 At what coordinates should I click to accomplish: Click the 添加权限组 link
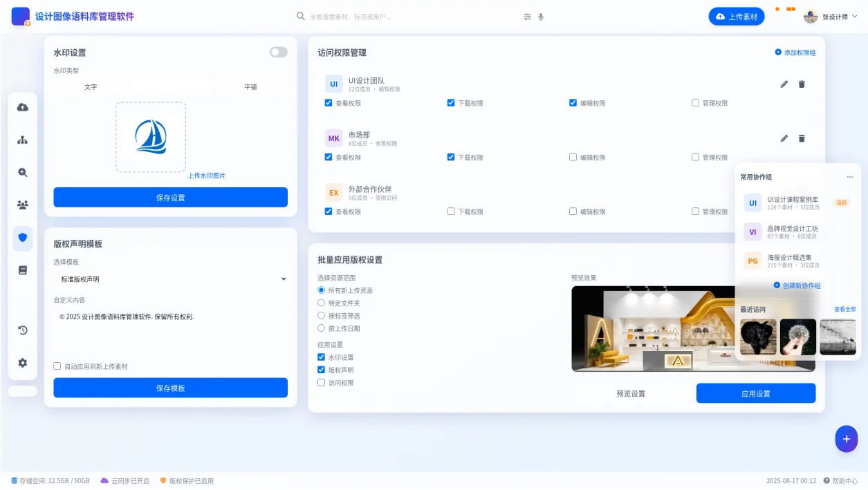[795, 53]
